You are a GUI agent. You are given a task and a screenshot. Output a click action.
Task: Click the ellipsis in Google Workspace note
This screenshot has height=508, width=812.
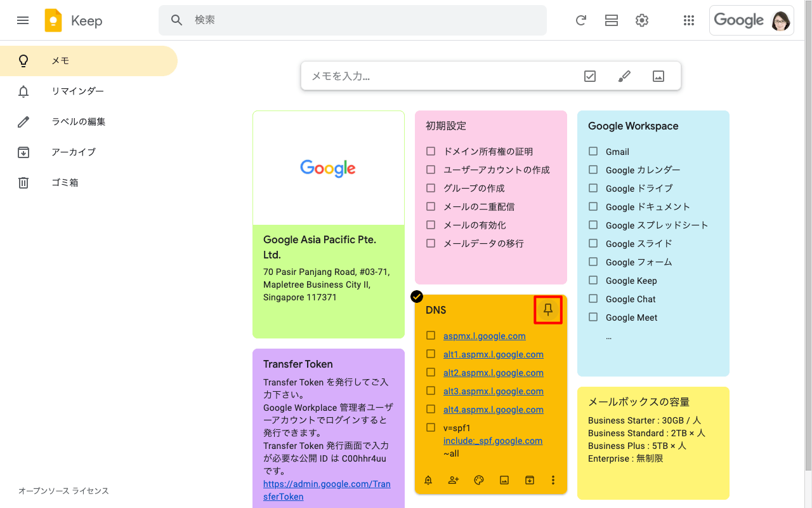[x=608, y=337]
